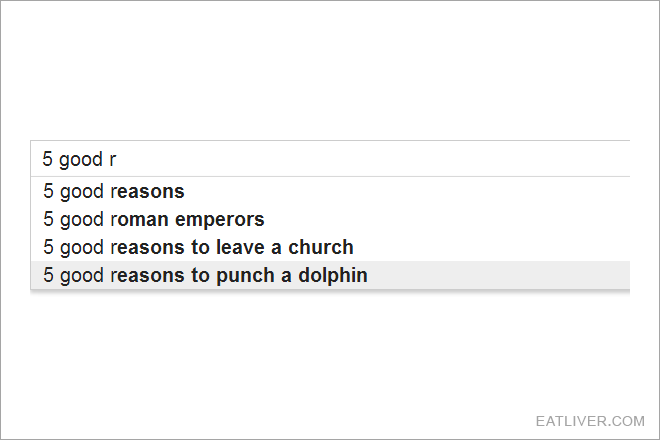Open the first autocomplete entry 'reasons'
This screenshot has width=660, height=440.
147,192
